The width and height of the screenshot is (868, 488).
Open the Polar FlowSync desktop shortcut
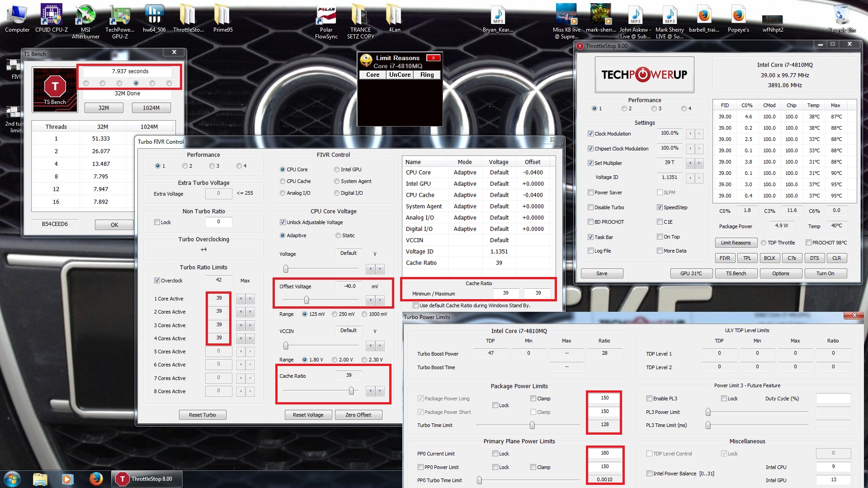326,21
